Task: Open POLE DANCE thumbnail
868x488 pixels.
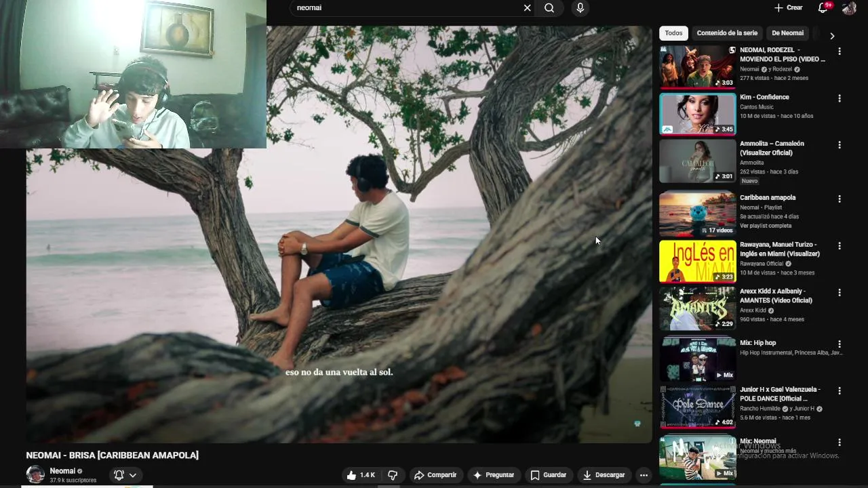Action: (697, 407)
